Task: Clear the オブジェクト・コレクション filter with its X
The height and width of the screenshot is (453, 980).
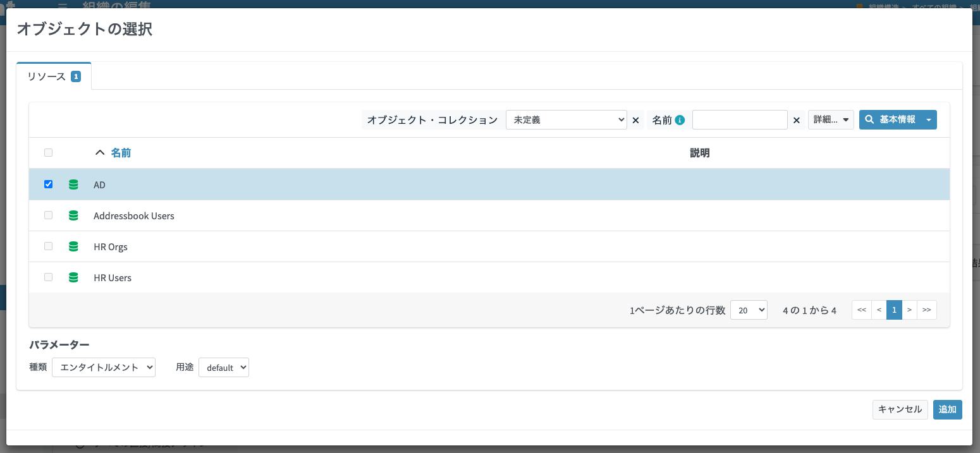Action: tap(636, 120)
